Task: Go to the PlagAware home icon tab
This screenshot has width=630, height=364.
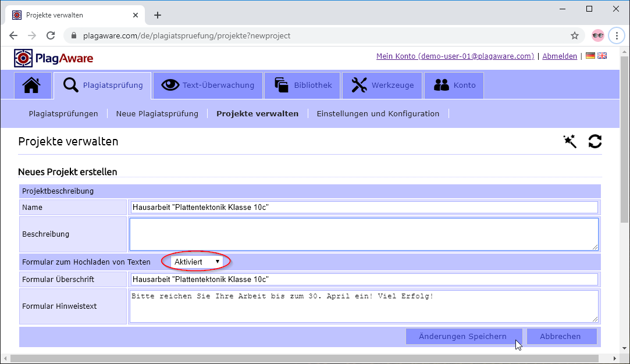Action: (33, 85)
